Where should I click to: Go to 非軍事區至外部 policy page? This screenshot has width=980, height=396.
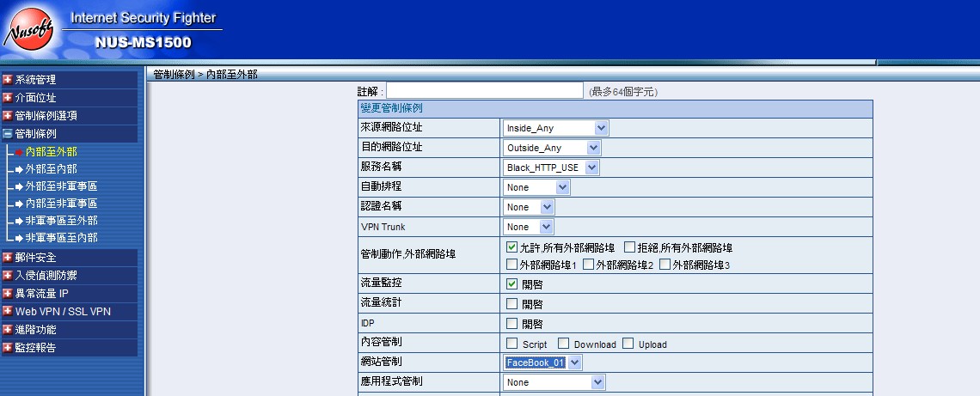click(x=61, y=221)
